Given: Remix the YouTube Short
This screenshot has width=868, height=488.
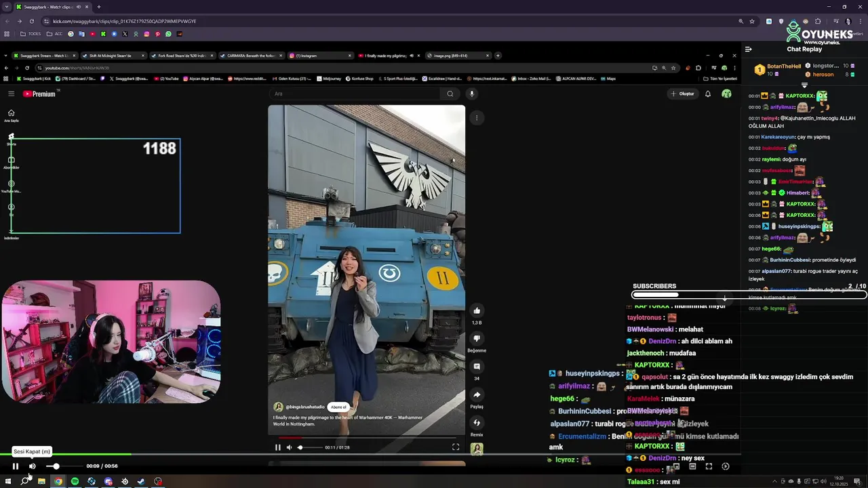Looking at the screenshot, I should (477, 423).
